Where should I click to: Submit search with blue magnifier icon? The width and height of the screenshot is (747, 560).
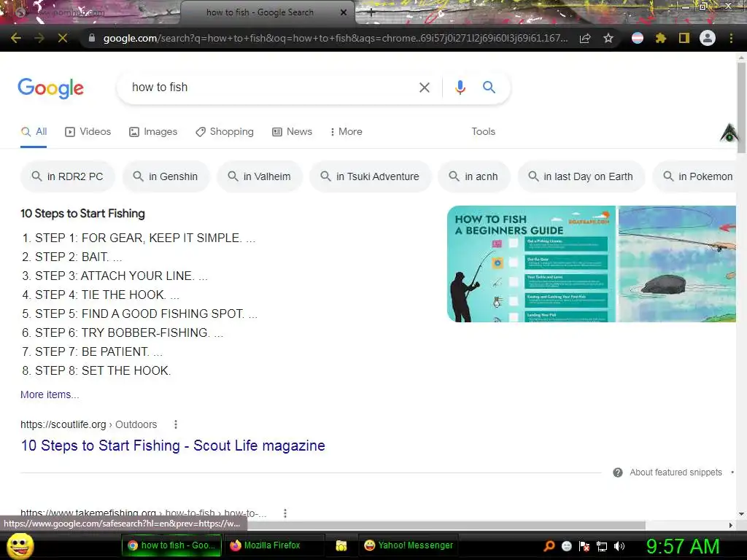click(x=489, y=87)
